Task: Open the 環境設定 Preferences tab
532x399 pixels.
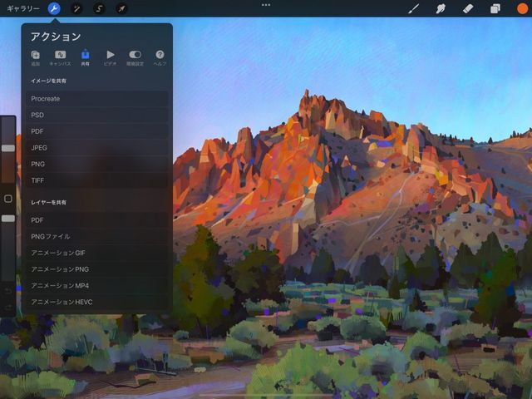Action: [x=135, y=58]
